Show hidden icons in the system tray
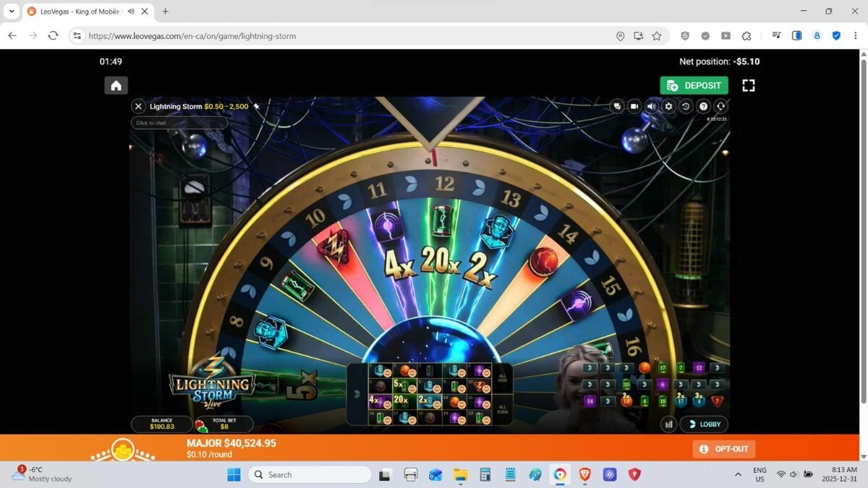Image resolution: width=868 pixels, height=488 pixels. coord(738,475)
